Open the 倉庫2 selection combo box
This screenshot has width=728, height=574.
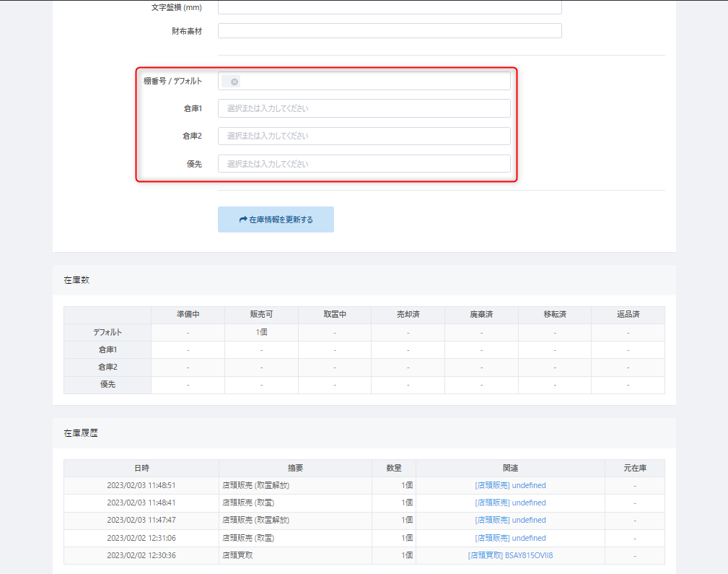[364, 136]
